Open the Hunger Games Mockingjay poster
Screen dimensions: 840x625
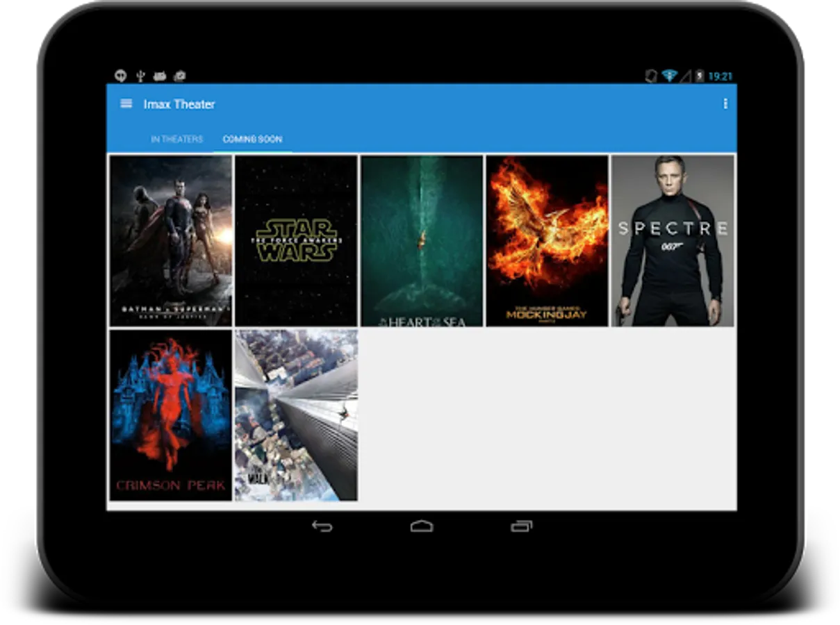pos(547,240)
